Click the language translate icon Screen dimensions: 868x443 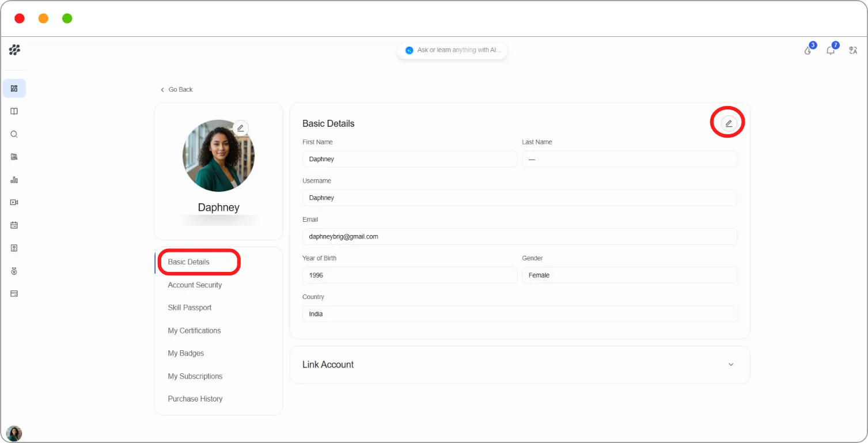[x=854, y=50]
